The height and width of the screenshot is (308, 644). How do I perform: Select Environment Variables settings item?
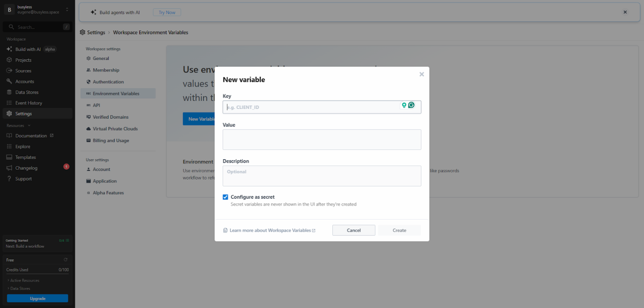click(x=118, y=93)
